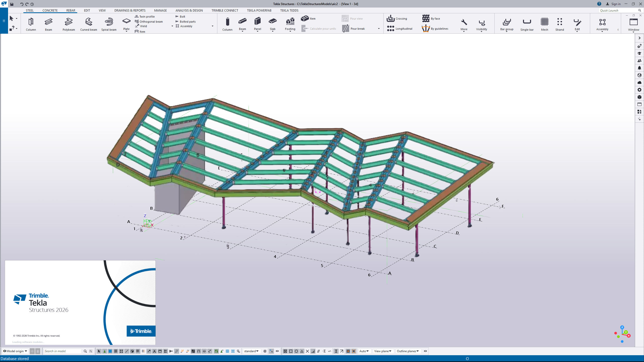
Task: Click the Tekla Structures 2026 splash image
Action: point(80,302)
